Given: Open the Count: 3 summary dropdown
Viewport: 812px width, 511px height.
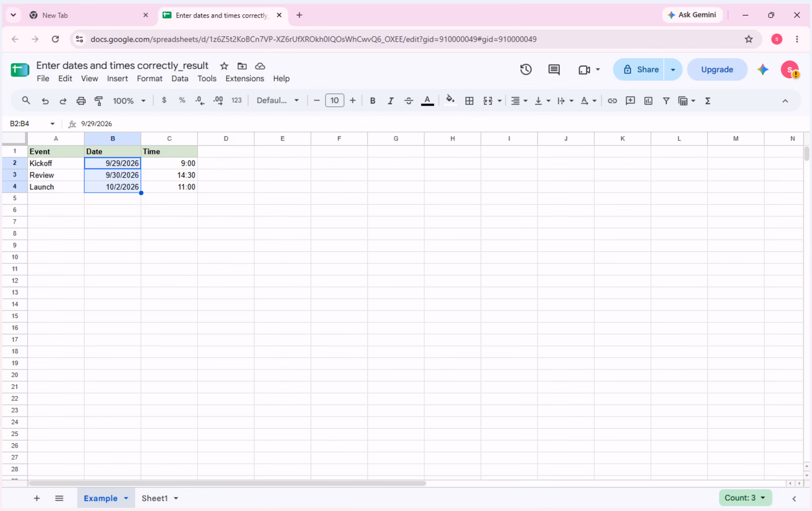Looking at the screenshot, I should click(745, 498).
